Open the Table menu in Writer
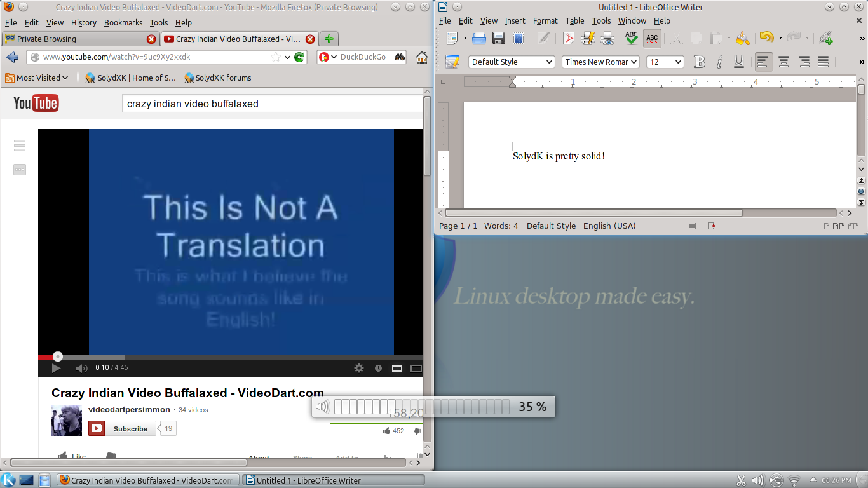This screenshot has height=488, width=868. point(574,20)
